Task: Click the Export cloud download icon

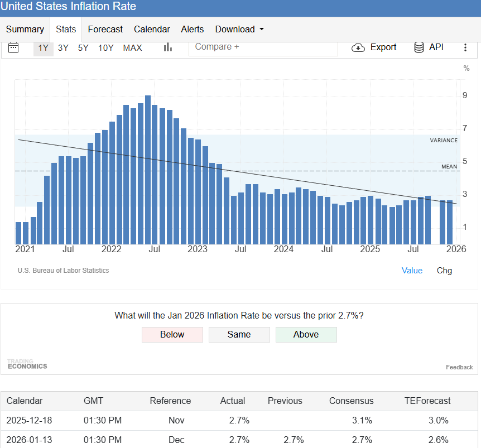Action: pos(358,47)
